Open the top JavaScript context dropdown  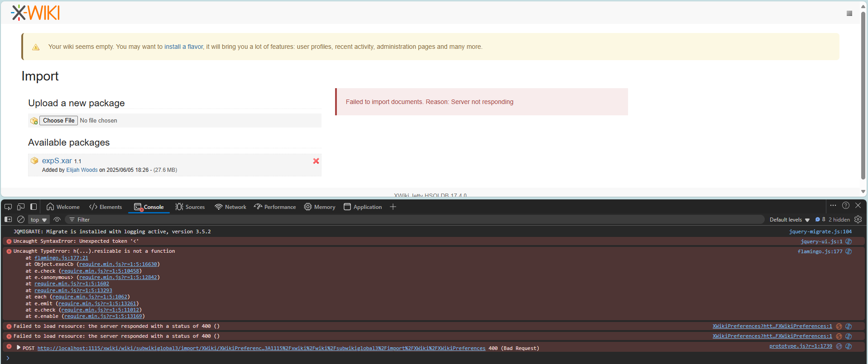(x=39, y=219)
